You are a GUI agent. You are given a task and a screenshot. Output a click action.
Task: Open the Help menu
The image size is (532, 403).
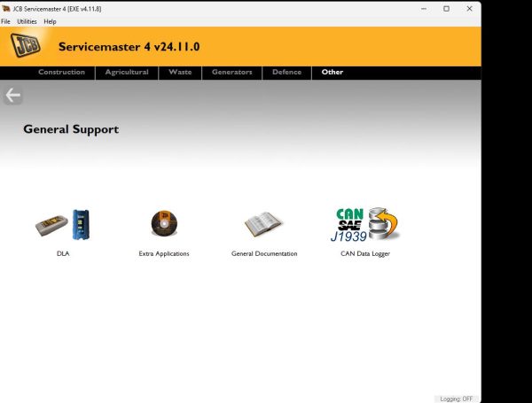point(50,21)
